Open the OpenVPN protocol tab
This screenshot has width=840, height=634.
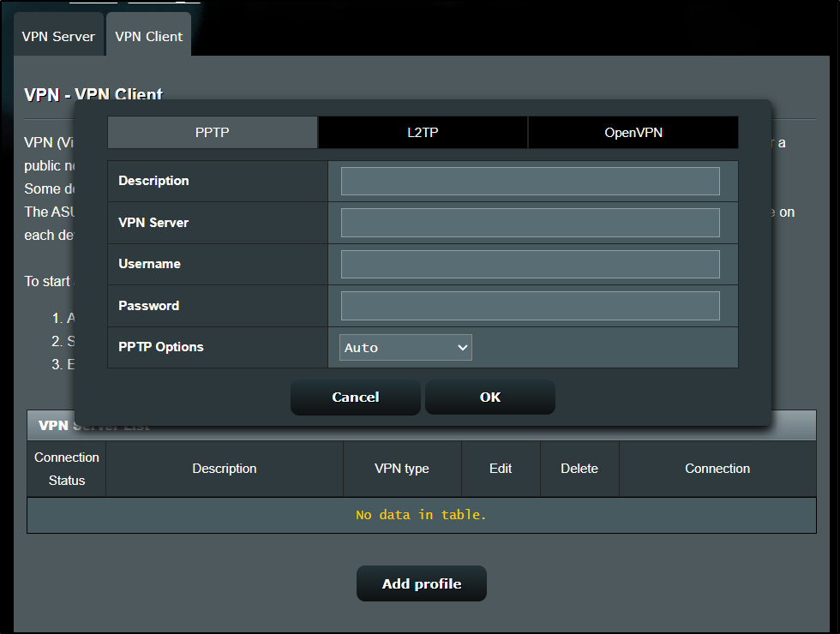(633, 133)
